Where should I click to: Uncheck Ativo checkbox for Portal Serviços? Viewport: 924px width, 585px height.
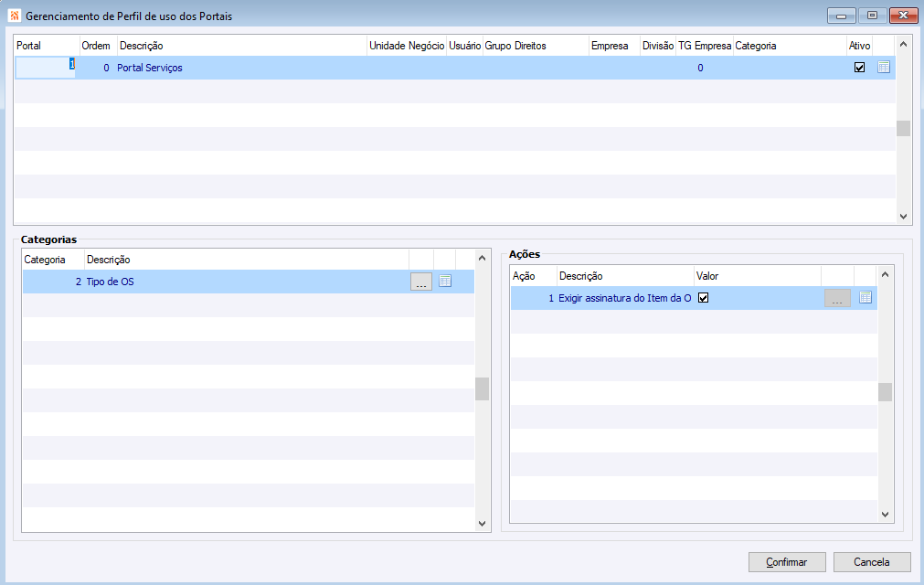(859, 67)
